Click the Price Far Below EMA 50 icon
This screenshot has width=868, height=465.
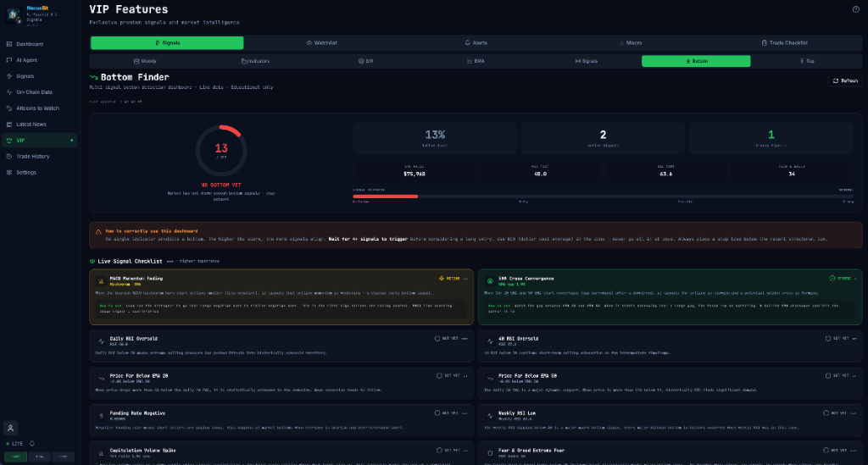point(490,379)
